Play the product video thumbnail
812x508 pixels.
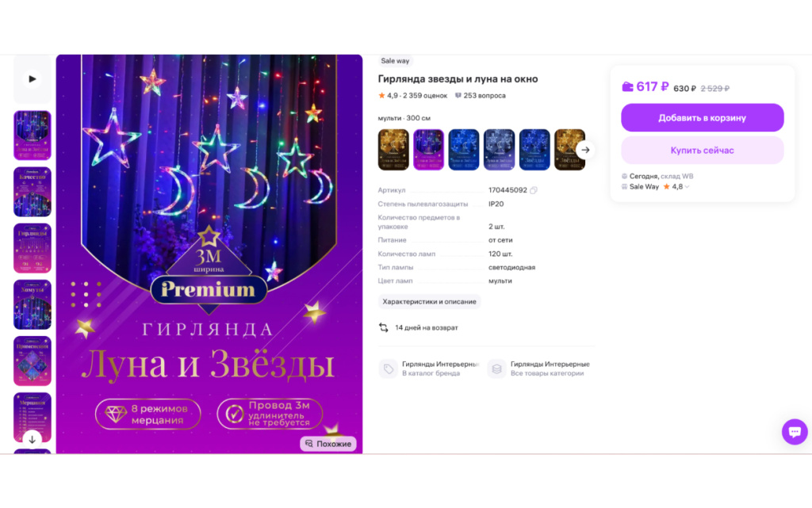(x=32, y=79)
